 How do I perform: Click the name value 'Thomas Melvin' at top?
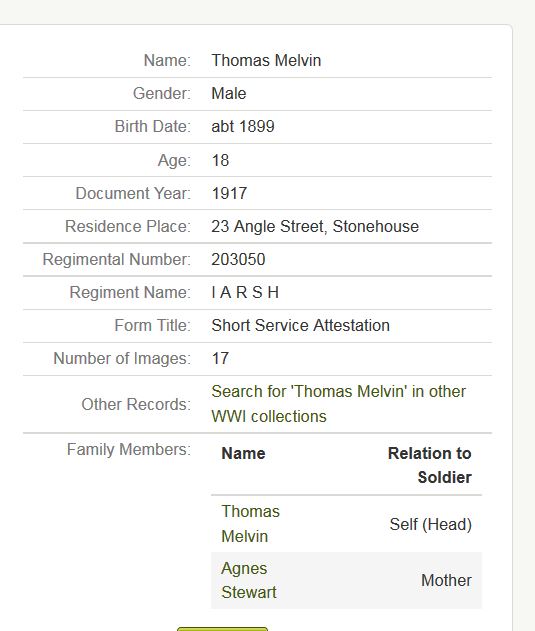(266, 60)
